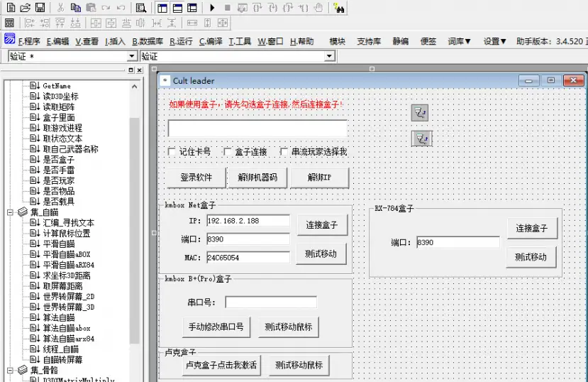Click the align left edges icon

tap(30, 23)
